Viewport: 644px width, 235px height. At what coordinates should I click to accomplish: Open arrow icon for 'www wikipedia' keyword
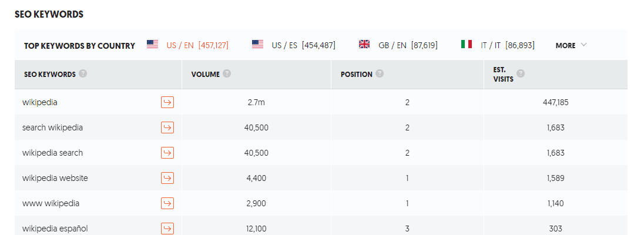[167, 203]
